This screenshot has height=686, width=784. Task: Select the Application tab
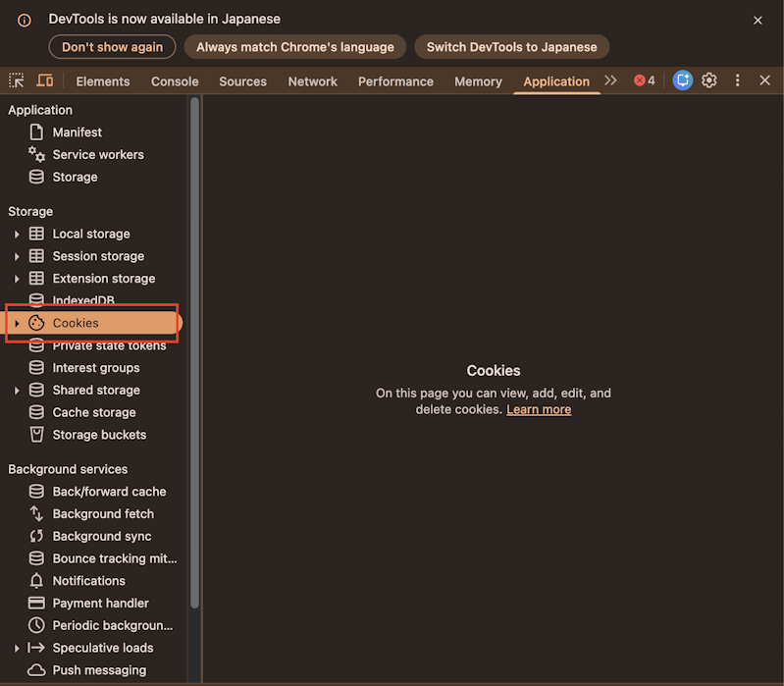(556, 81)
